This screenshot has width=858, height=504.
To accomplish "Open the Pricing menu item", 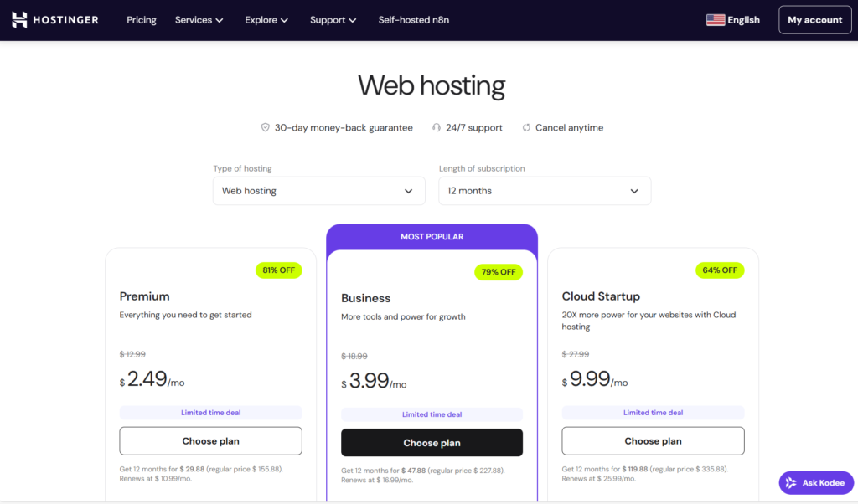I will [x=141, y=19].
